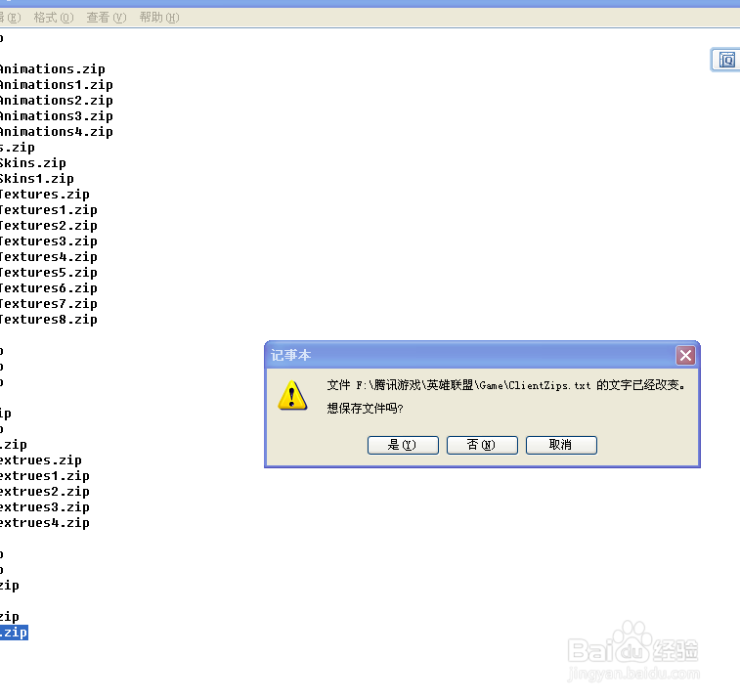Screen dimensions: 740x700
Task: Click the line Textures1.zip
Action: [49, 210]
